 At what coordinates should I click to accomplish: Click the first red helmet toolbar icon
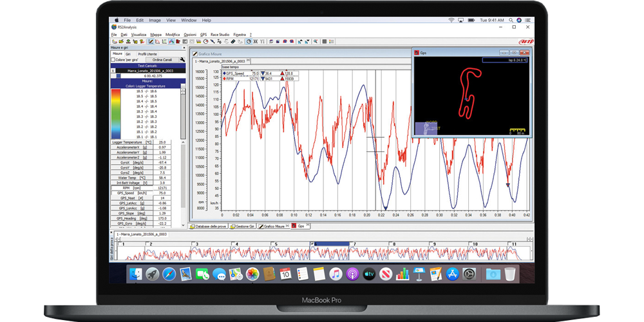(285, 41)
